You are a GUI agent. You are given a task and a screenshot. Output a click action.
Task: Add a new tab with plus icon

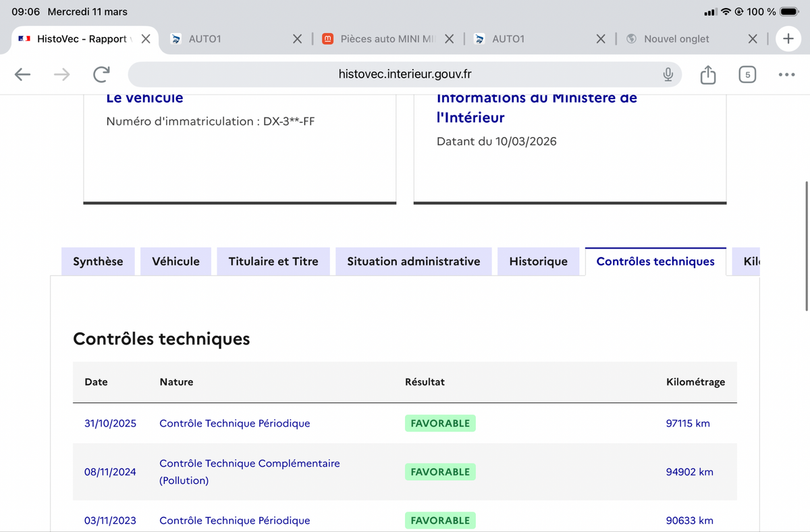pos(788,38)
